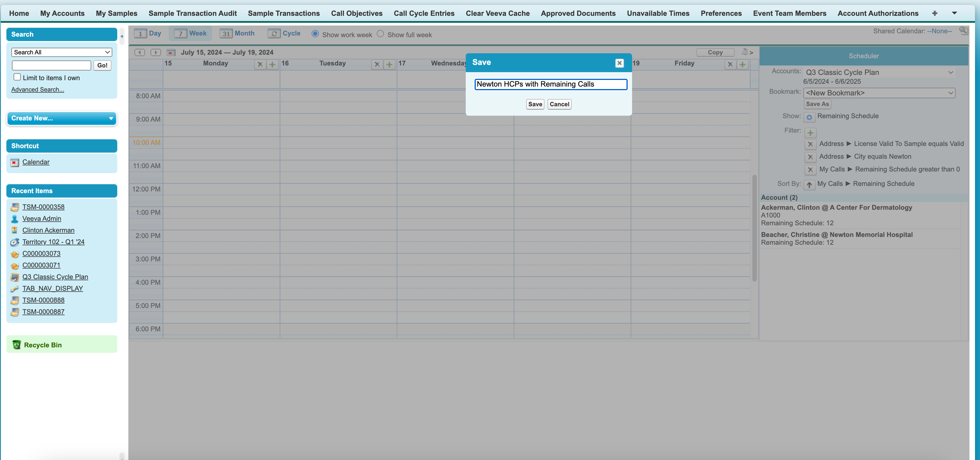
Task: Select the Show work week radio button
Action: coord(315,34)
